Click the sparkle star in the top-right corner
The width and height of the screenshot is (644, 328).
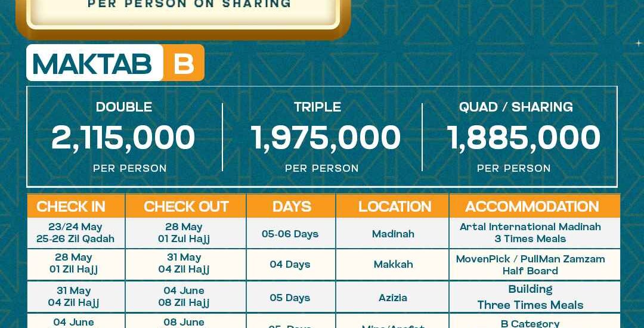pyautogui.click(x=638, y=43)
